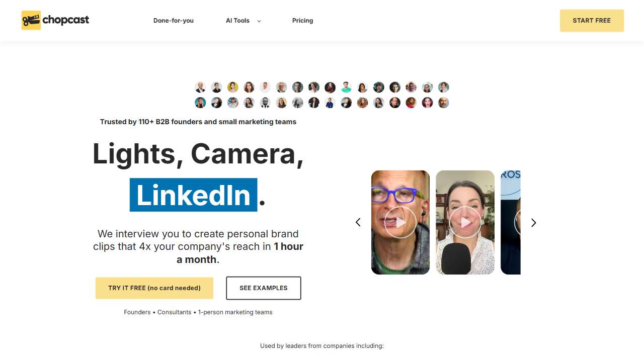Open the Done-for-you page

(174, 21)
